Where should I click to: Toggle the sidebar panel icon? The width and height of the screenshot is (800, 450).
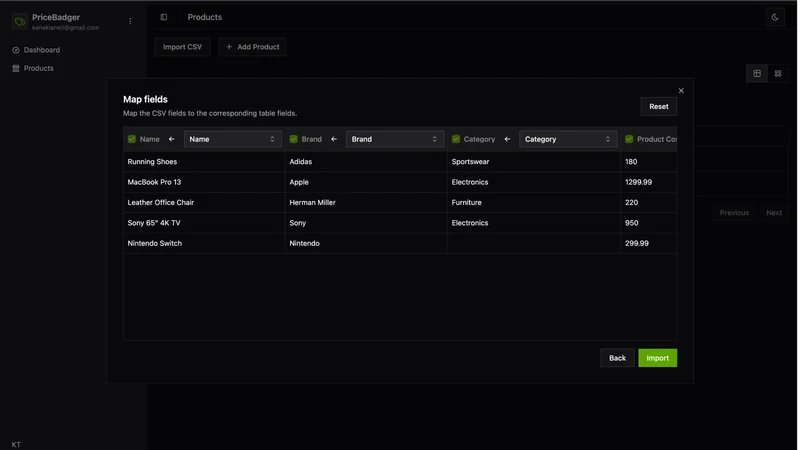coord(164,17)
